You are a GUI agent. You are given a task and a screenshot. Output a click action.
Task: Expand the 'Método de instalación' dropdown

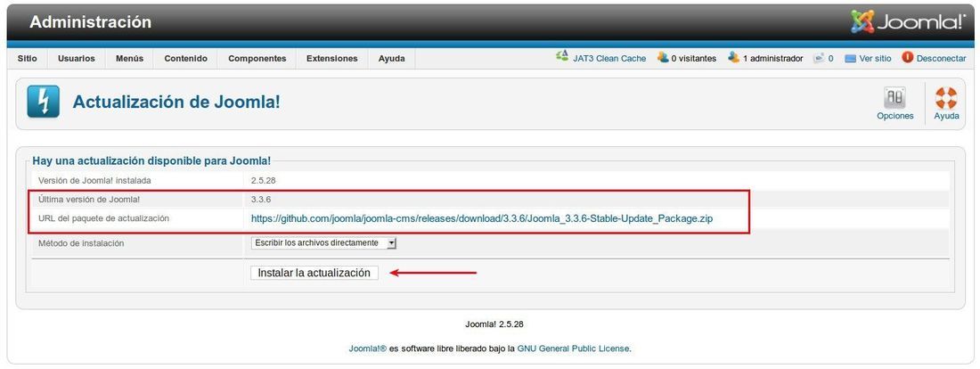click(323, 242)
